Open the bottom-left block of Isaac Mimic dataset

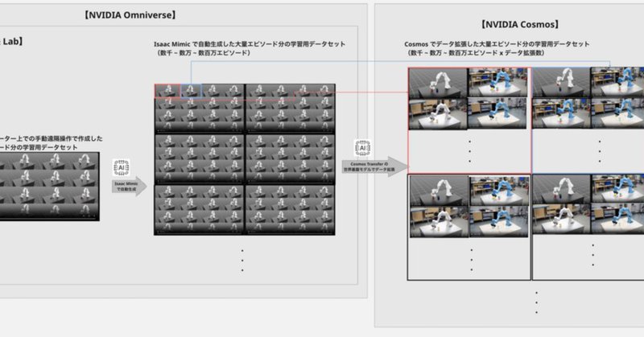199,210
